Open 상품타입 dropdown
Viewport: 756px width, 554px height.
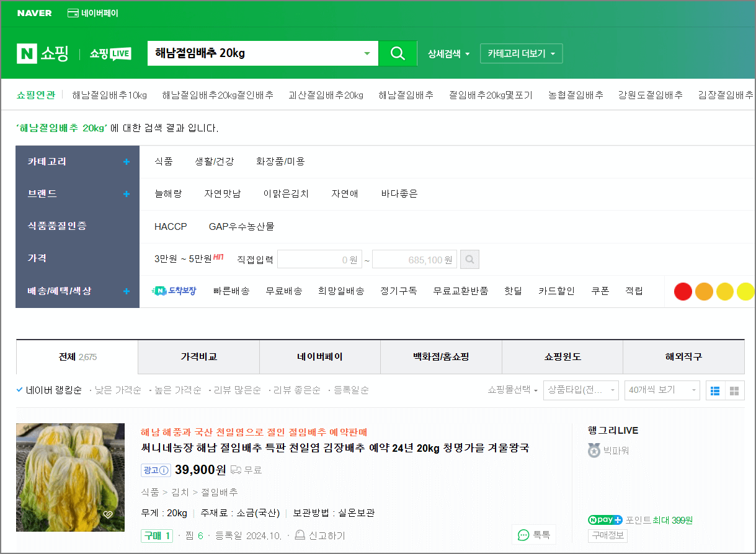581,390
